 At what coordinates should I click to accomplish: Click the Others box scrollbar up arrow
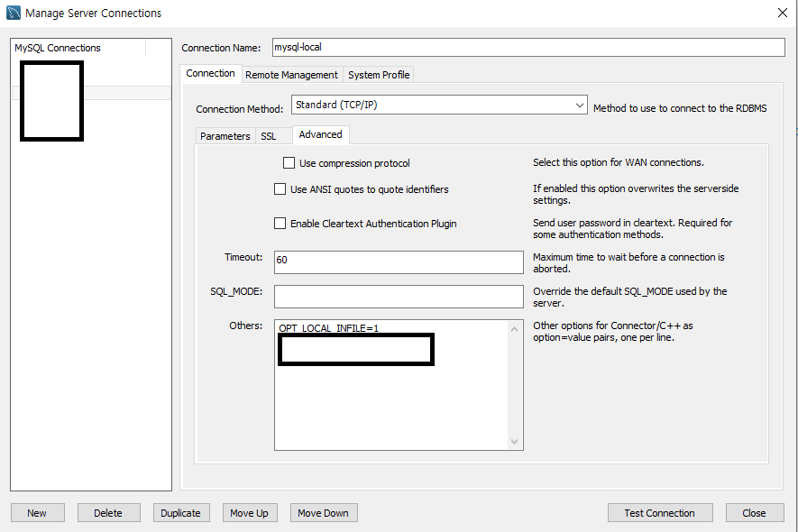[x=514, y=329]
